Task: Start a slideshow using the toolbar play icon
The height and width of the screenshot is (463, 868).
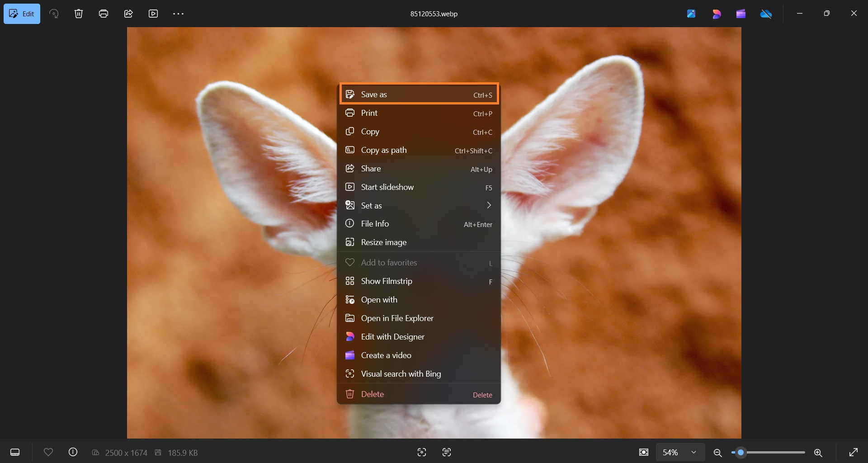Action: click(153, 14)
